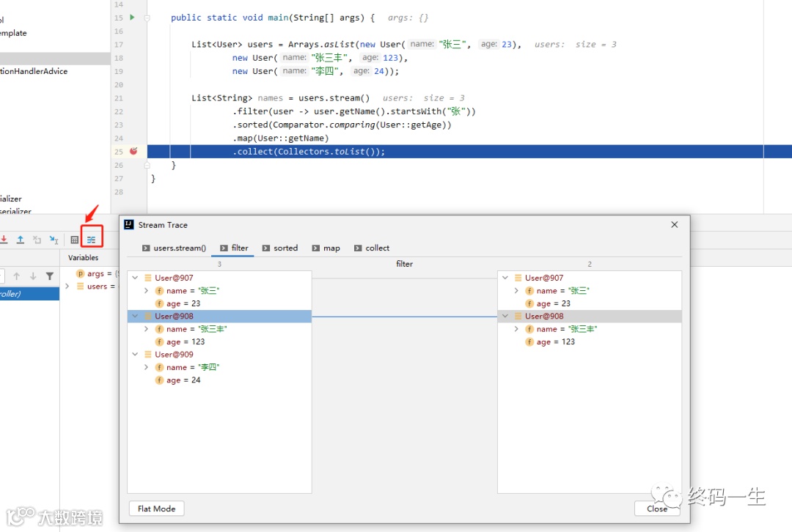Select args variable in Variables panel
Viewport: 792px width, 532px height.
click(x=97, y=273)
